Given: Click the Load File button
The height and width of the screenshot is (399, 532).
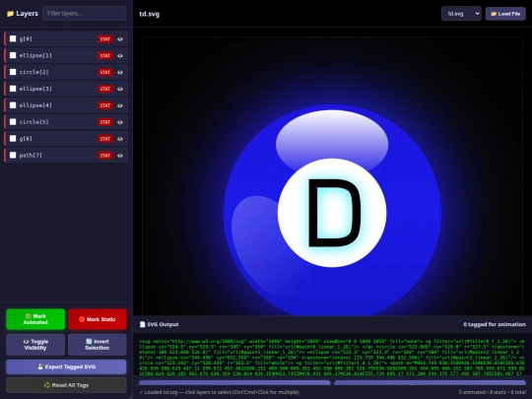Looking at the screenshot, I should (505, 14).
